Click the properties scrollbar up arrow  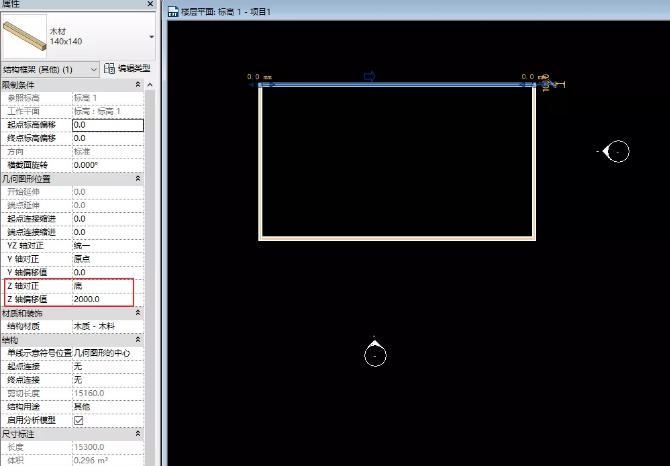[150, 85]
